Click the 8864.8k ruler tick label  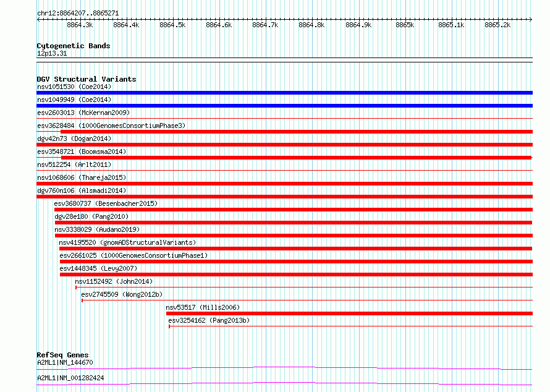[x=311, y=25]
